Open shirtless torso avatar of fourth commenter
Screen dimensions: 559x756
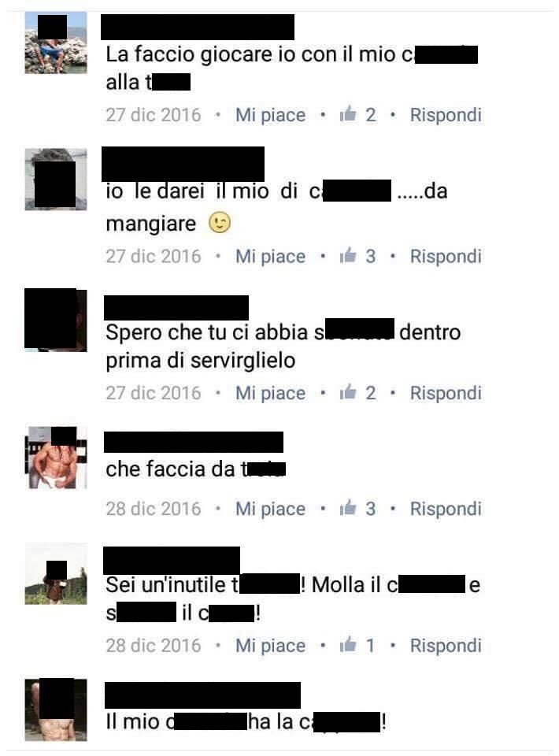click(56, 458)
